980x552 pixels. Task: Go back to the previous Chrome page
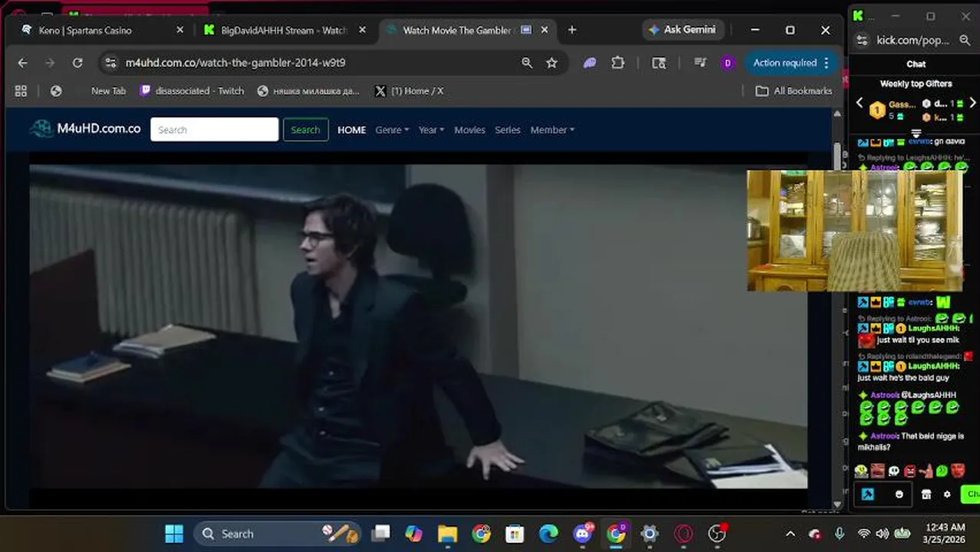click(x=22, y=63)
